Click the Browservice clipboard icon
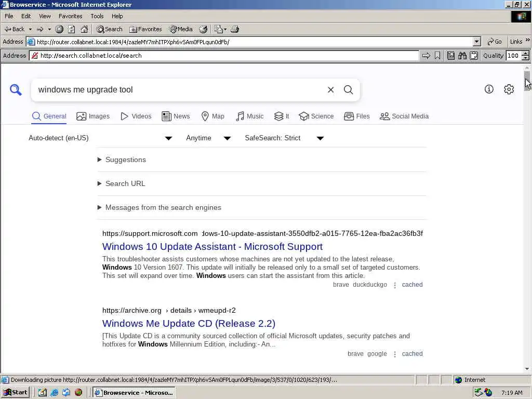The width and height of the screenshot is (532, 399). (474, 56)
